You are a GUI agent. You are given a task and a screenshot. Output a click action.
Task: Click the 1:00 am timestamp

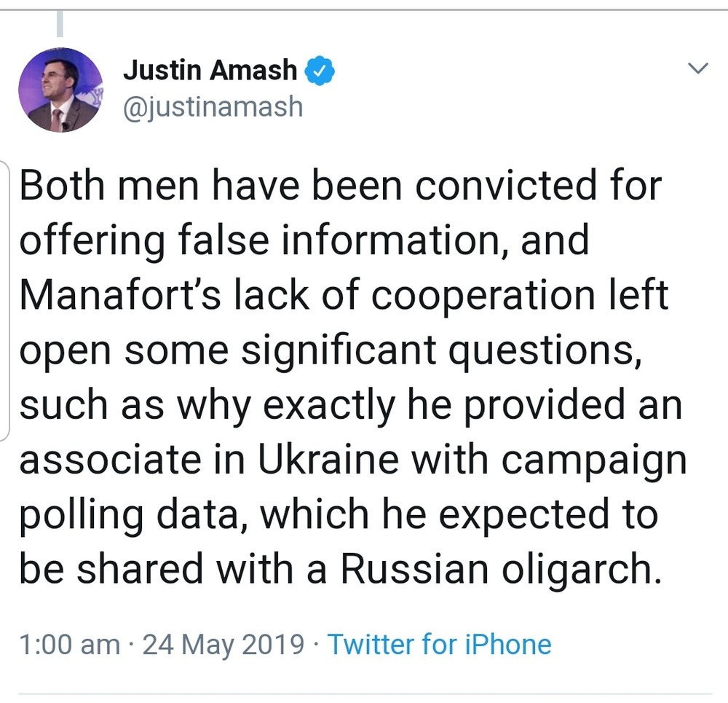click(69, 644)
